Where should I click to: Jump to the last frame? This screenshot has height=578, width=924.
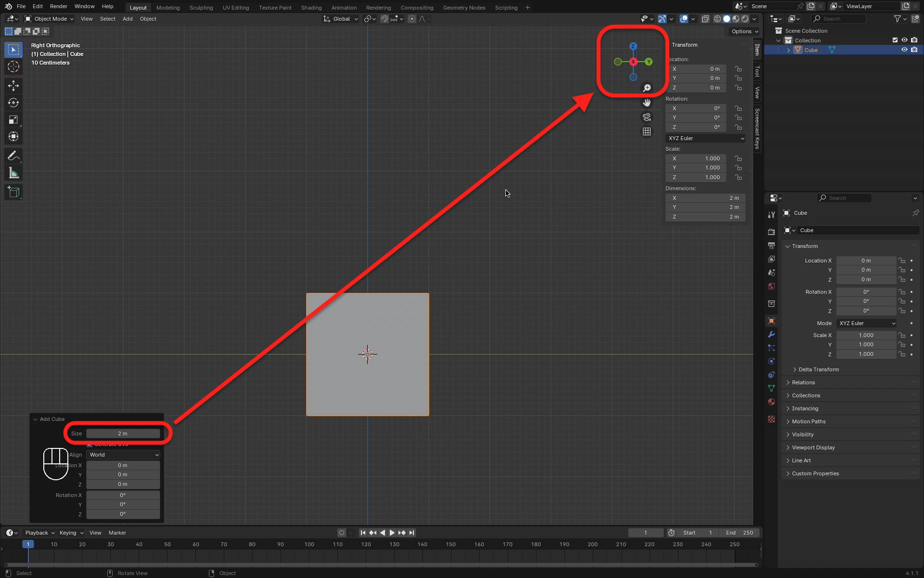[x=411, y=533]
